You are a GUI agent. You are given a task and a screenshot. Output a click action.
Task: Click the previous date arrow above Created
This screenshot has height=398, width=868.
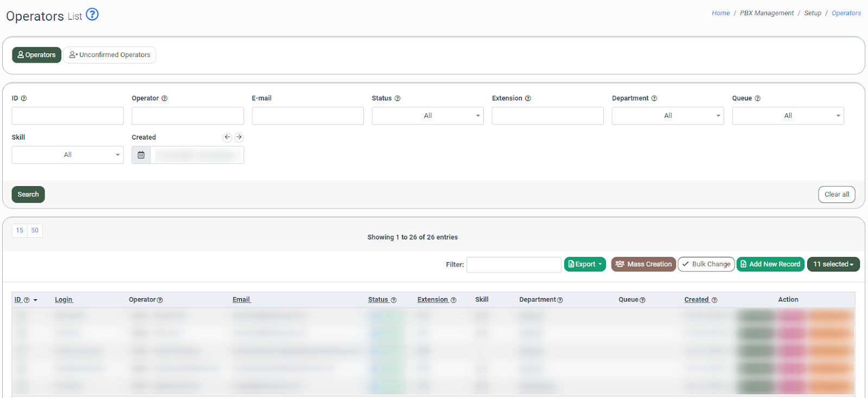pyautogui.click(x=227, y=137)
